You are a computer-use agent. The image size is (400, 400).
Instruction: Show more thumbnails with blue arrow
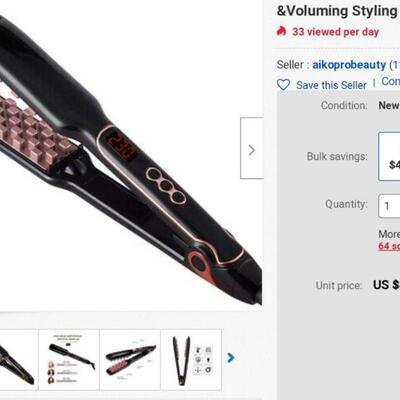pos(231,358)
